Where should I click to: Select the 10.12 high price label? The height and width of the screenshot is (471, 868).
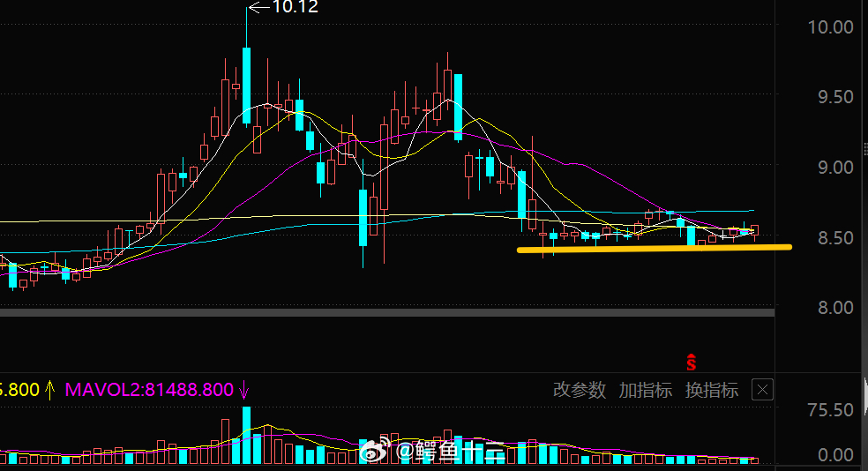point(295,7)
